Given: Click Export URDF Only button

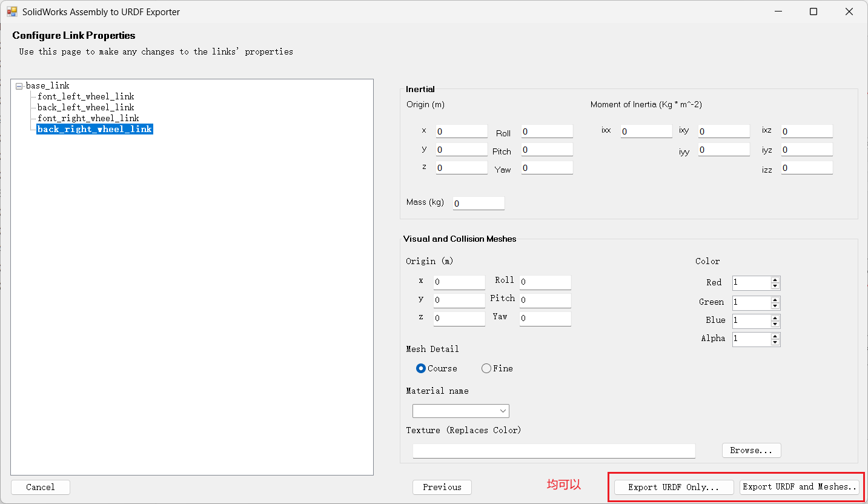Looking at the screenshot, I should tap(674, 487).
